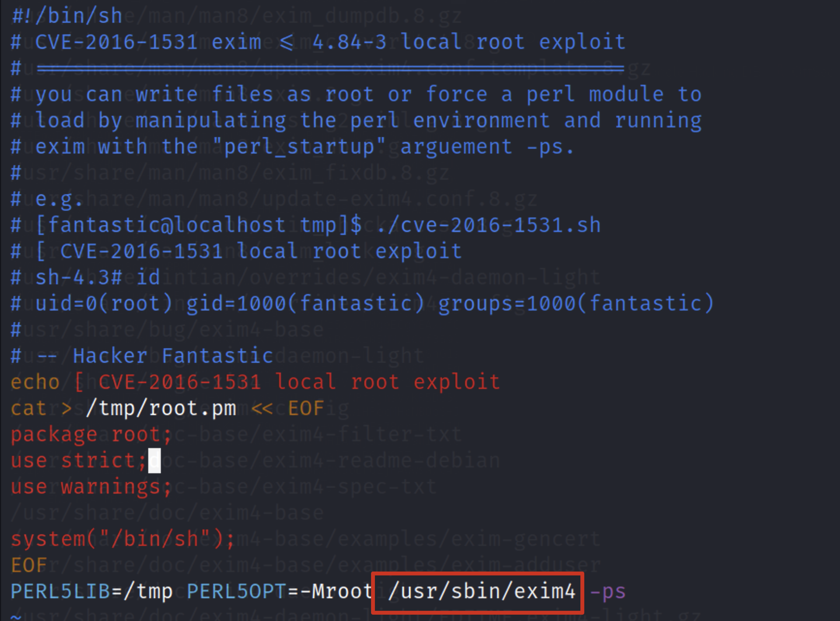
Task: Click 'use strict;' line
Action: (78, 461)
